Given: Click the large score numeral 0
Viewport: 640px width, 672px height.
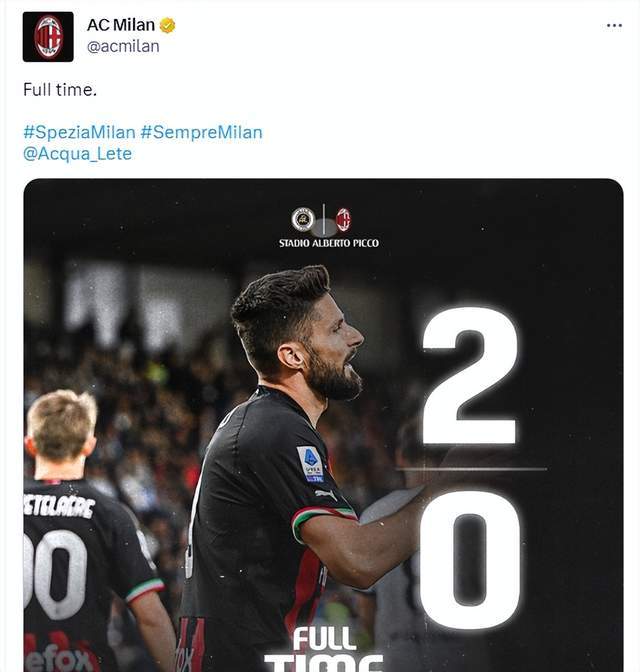Looking at the screenshot, I should click(x=470, y=560).
